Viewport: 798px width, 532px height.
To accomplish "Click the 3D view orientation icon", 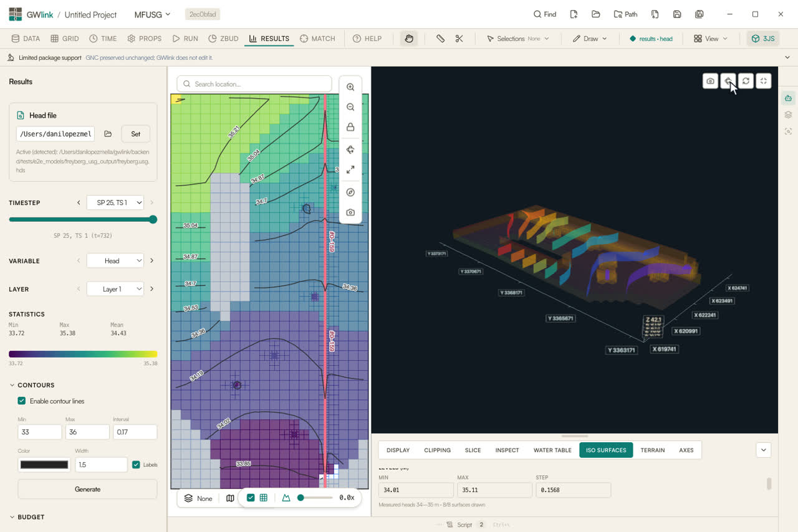I will pos(728,81).
